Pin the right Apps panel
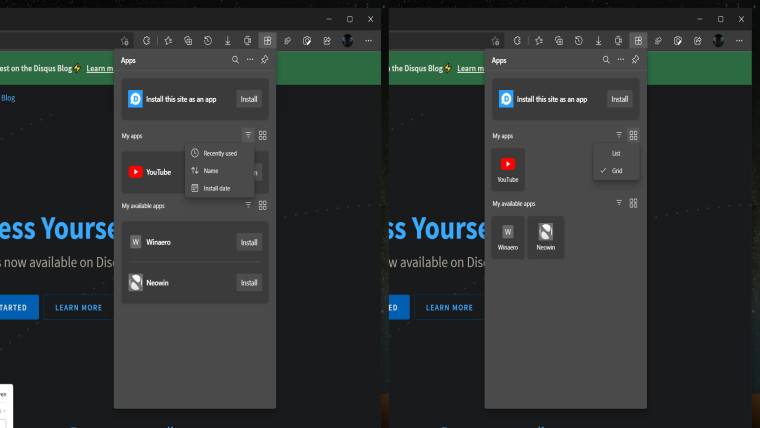The width and height of the screenshot is (760, 428). tap(635, 60)
